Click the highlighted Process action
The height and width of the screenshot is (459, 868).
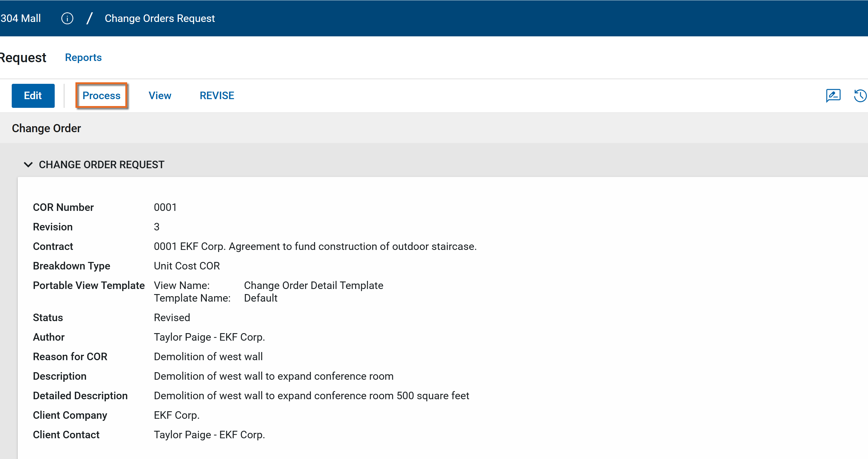tap(101, 96)
